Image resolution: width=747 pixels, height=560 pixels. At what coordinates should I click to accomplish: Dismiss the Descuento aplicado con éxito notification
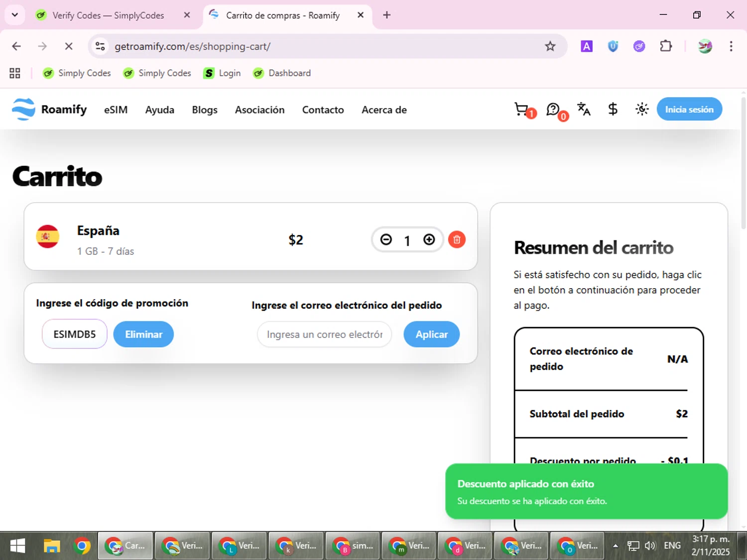coord(586,491)
